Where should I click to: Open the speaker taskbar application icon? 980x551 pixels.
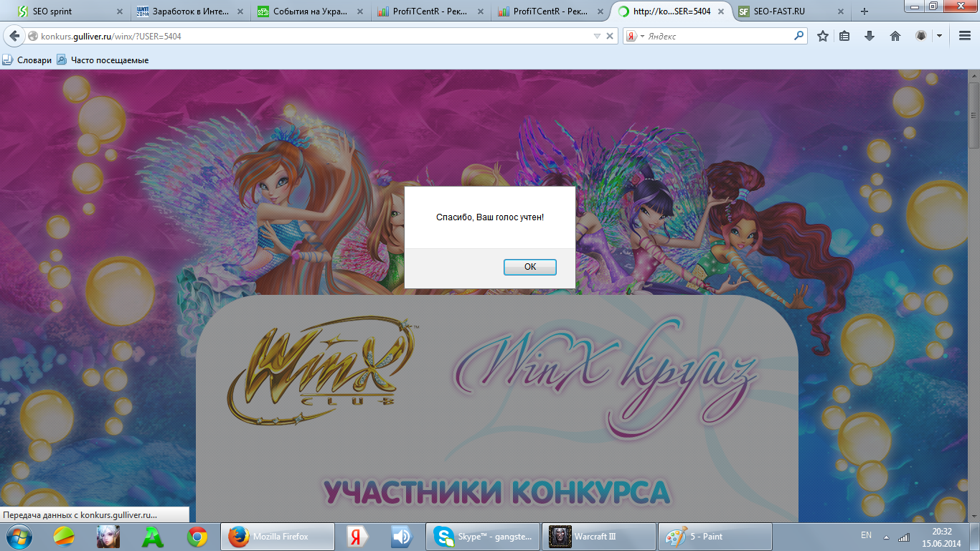(x=401, y=537)
